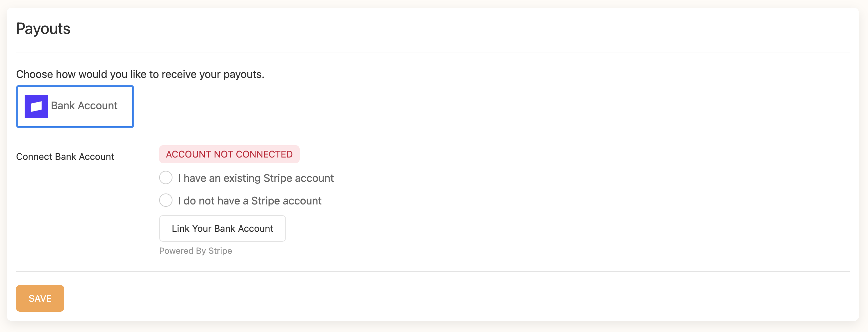
Task: Click the red 'NOT CONNECTED' status text
Action: click(x=253, y=155)
